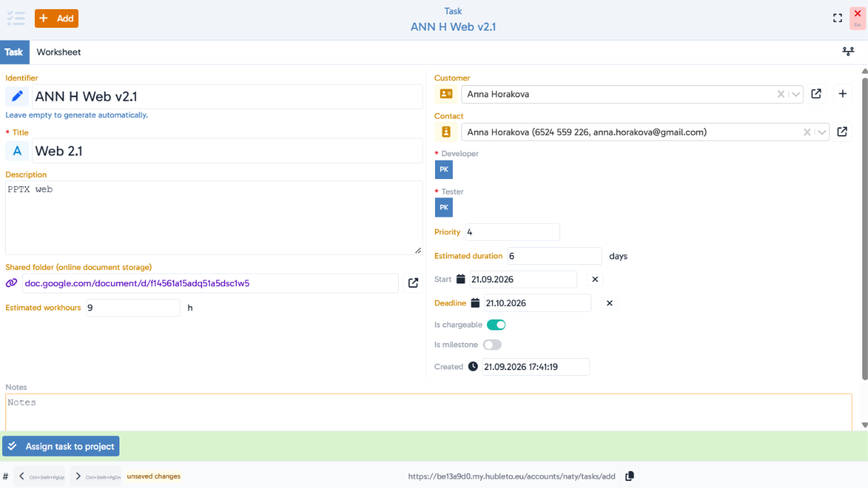Click the Developer PK avatar
The image size is (868, 488).
coord(444,170)
